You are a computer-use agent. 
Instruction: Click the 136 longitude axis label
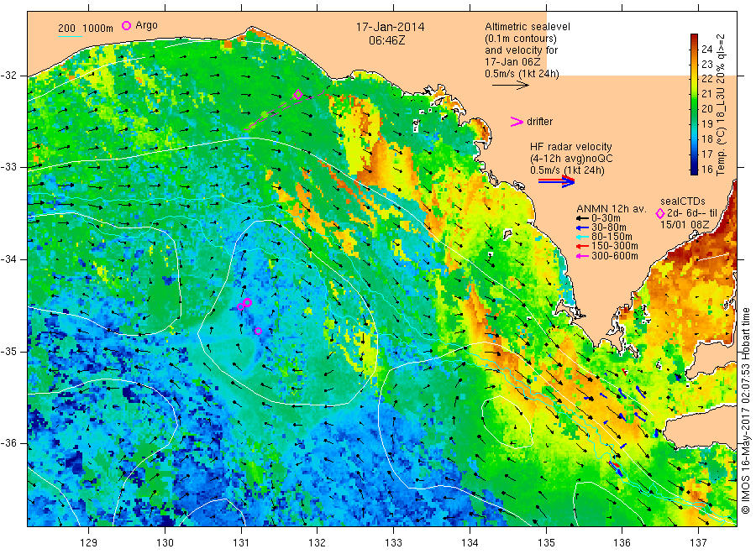622,543
